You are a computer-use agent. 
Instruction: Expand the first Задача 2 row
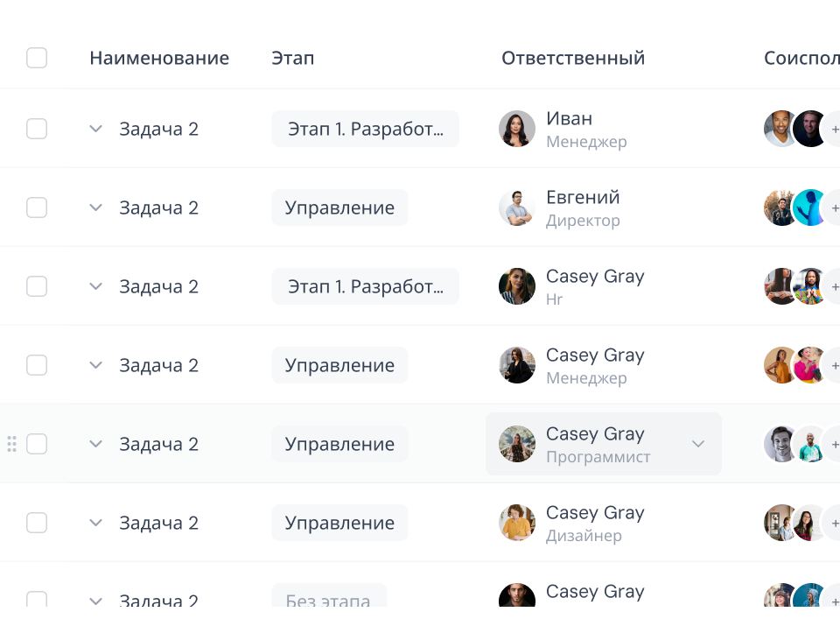tap(95, 128)
